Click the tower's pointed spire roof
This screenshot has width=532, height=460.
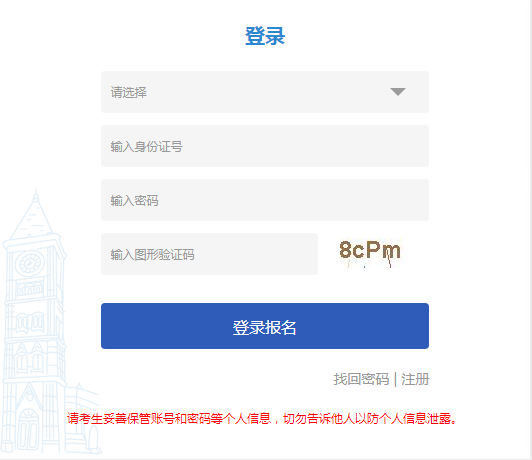(x=32, y=215)
